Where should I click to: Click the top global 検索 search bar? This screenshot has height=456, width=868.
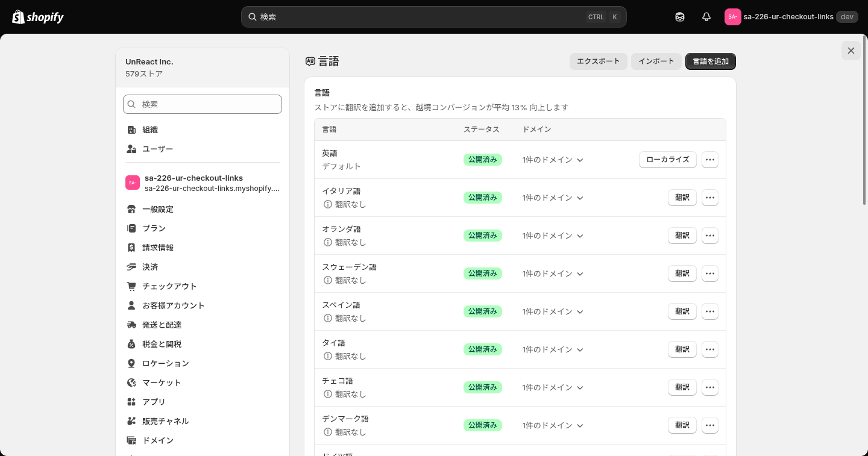click(434, 17)
